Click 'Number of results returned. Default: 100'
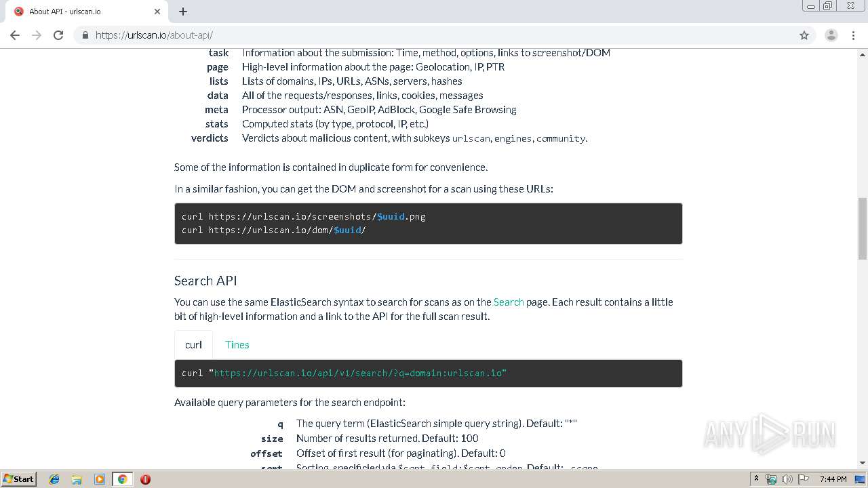This screenshot has width=868, height=488. pos(387,439)
